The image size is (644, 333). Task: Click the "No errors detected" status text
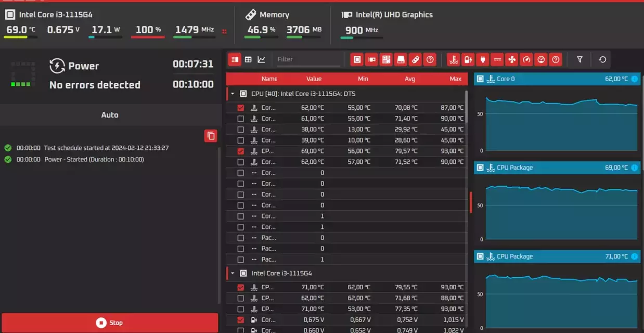(x=95, y=85)
